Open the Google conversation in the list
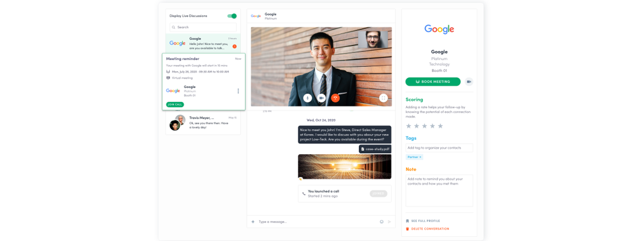 click(x=204, y=43)
